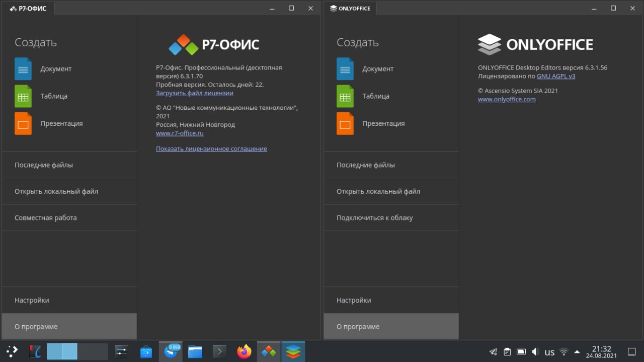Click text 'Пробная версия. Осталось дней: 22.'
Screen dimensions: 644x362
[x=210, y=85]
